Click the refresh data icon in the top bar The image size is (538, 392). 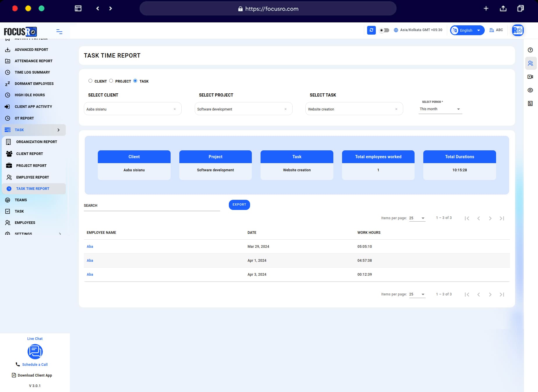click(x=371, y=30)
